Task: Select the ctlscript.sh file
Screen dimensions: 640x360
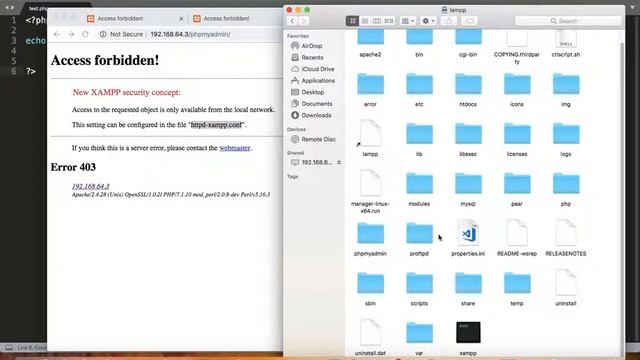Action: 566,39
